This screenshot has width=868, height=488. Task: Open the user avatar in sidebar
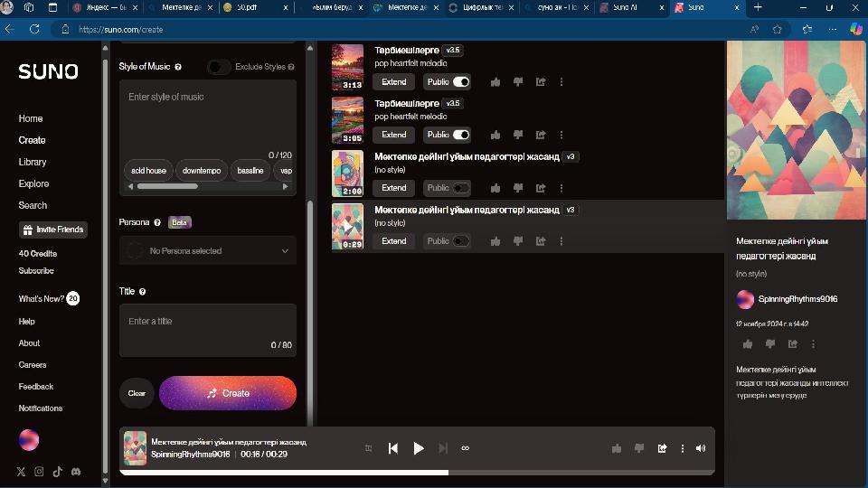coord(29,440)
